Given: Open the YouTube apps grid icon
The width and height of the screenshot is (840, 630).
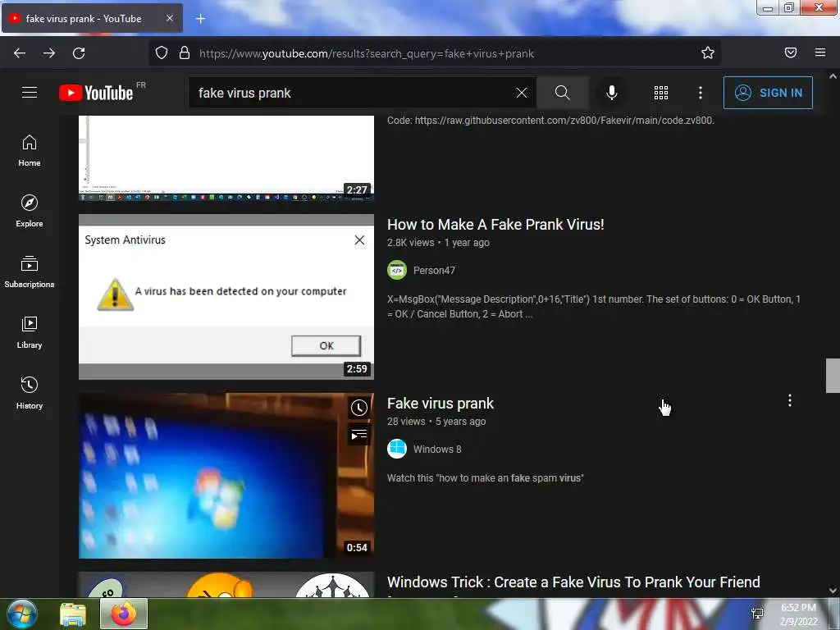Looking at the screenshot, I should pyautogui.click(x=660, y=93).
